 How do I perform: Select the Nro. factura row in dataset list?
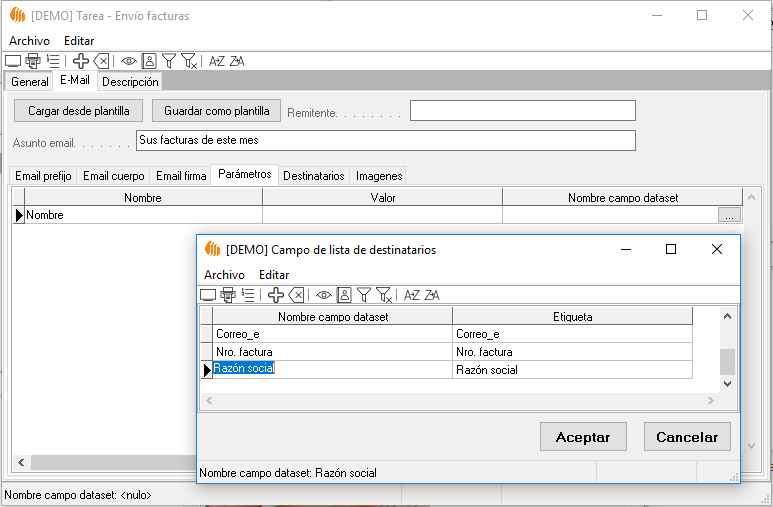tap(332, 352)
